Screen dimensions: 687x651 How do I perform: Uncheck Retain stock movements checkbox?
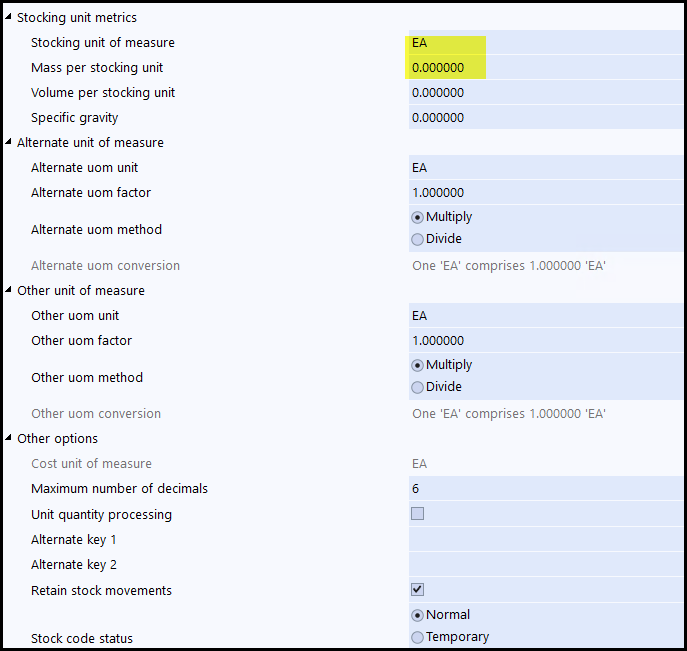click(418, 590)
